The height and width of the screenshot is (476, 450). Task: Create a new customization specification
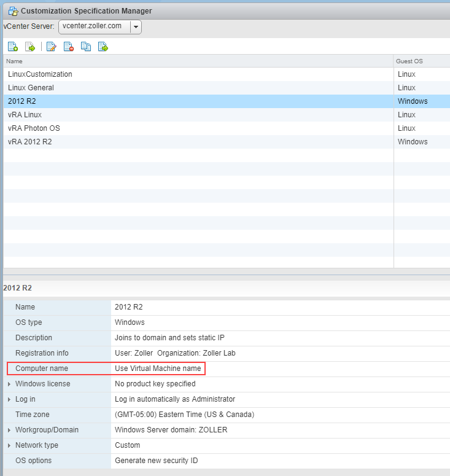(x=13, y=47)
